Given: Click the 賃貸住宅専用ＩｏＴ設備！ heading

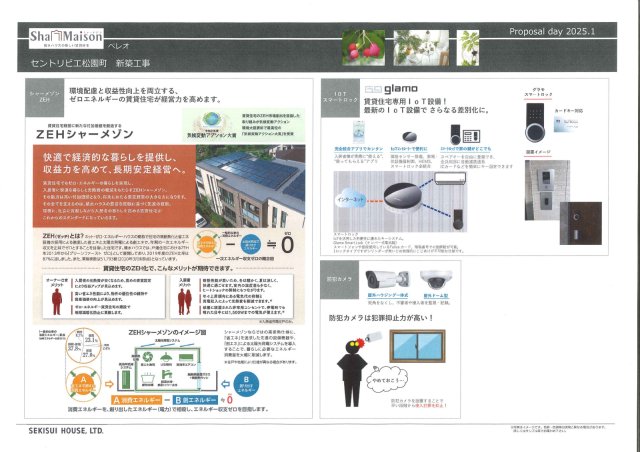Looking at the screenshot, I should click(x=406, y=101).
